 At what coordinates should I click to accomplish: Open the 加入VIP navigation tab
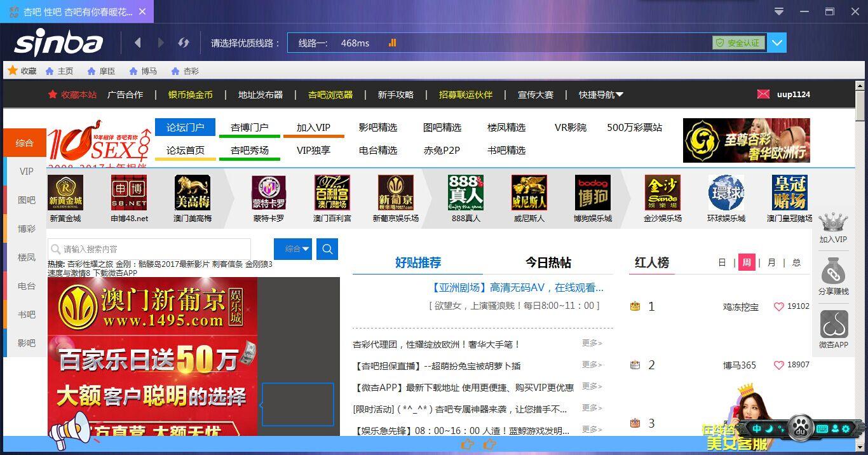[x=313, y=127]
